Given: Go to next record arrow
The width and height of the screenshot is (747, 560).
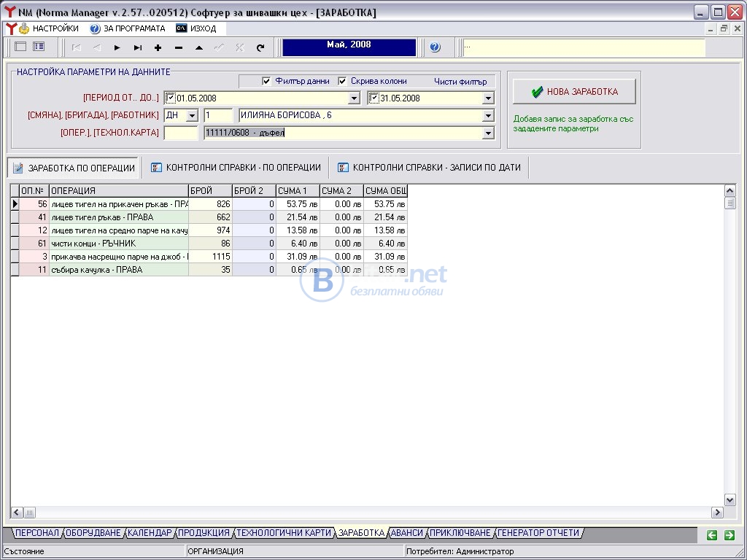Looking at the screenshot, I should pyautogui.click(x=117, y=47).
